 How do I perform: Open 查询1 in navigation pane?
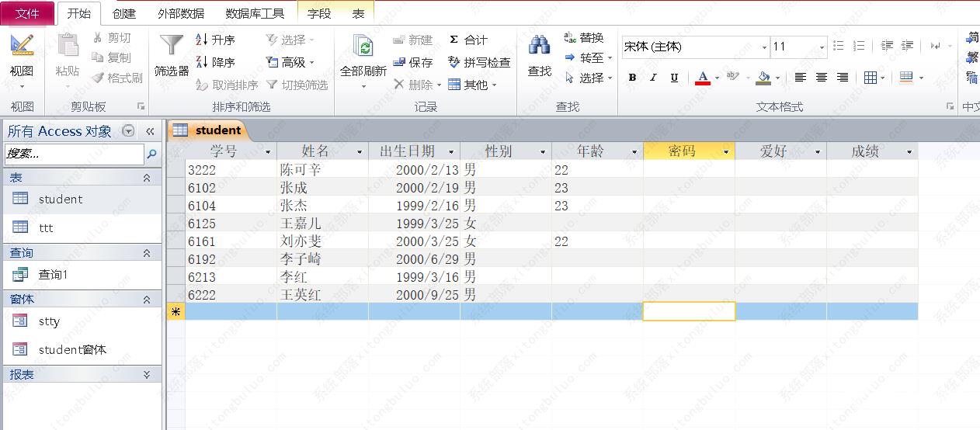82,275
